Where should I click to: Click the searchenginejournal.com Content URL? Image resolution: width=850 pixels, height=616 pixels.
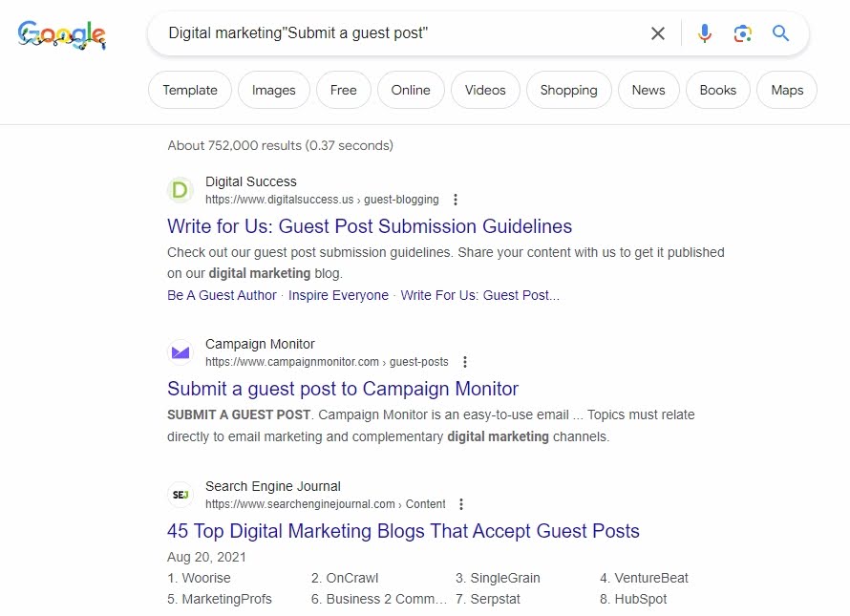[x=326, y=504]
